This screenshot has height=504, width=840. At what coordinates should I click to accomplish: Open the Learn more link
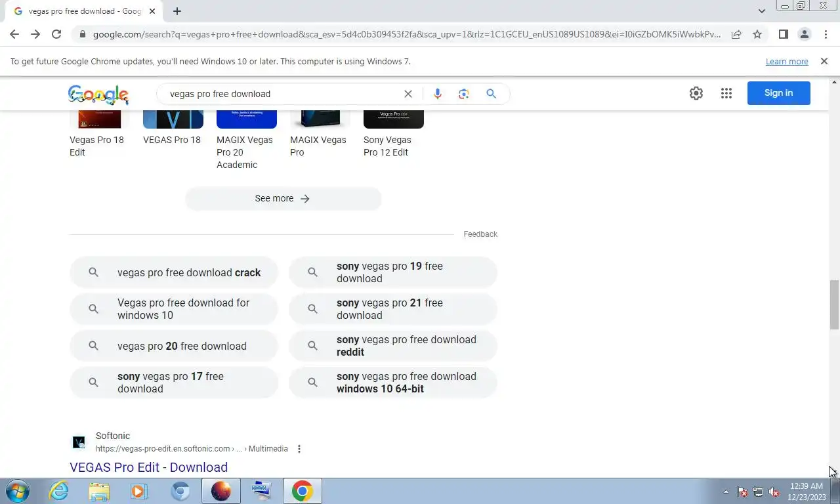tap(787, 61)
